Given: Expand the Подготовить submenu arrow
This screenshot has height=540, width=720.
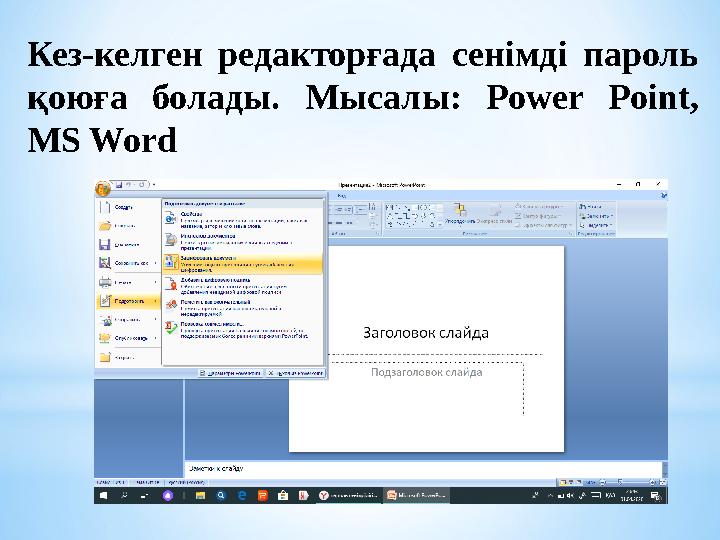Looking at the screenshot, I should click(156, 301).
